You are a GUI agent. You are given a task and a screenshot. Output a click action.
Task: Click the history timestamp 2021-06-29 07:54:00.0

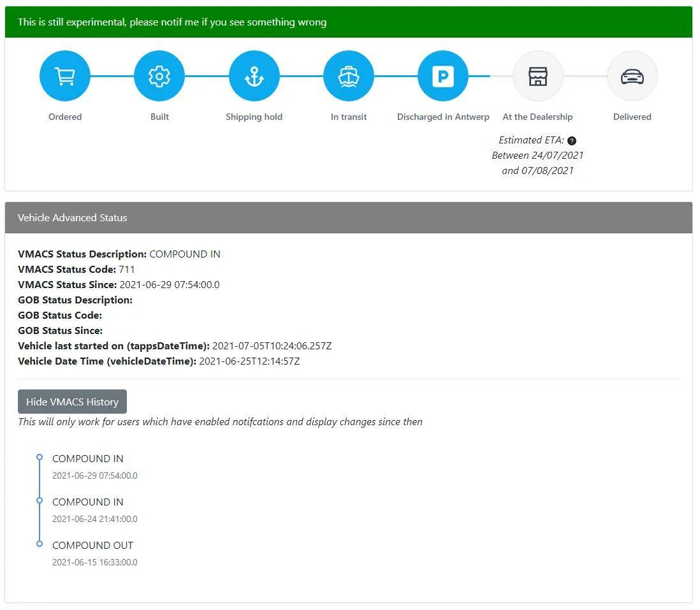tap(94, 476)
